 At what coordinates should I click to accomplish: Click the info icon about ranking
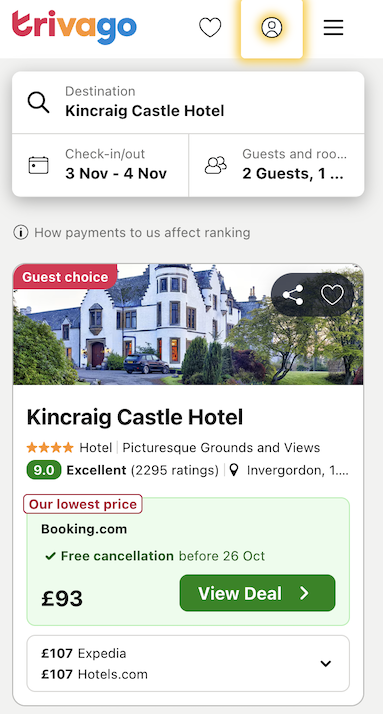click(20, 233)
